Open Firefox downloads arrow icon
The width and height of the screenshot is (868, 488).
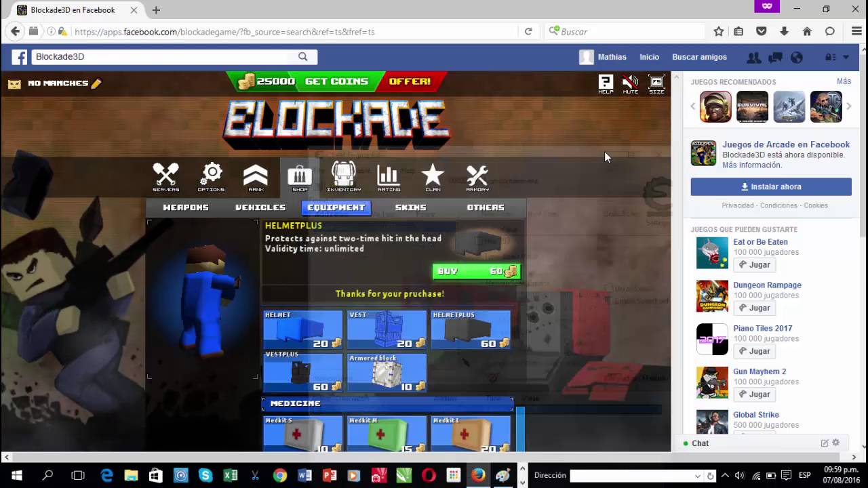point(784,31)
